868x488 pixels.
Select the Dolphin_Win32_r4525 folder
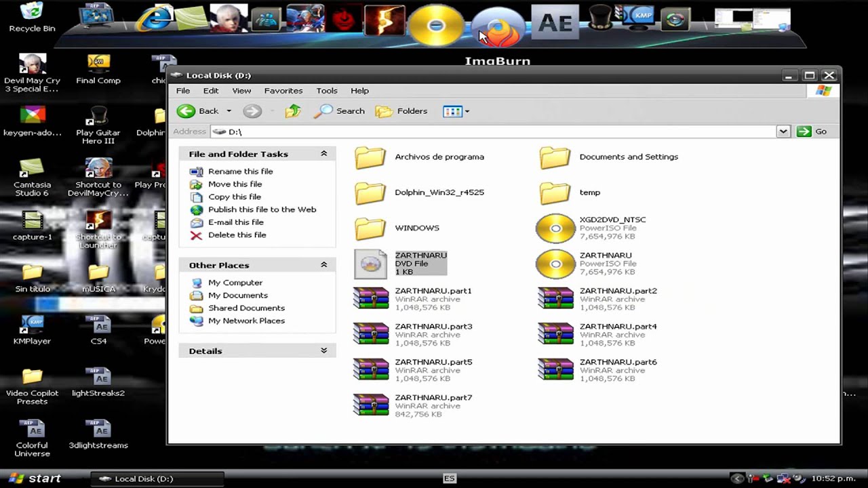[x=419, y=192]
